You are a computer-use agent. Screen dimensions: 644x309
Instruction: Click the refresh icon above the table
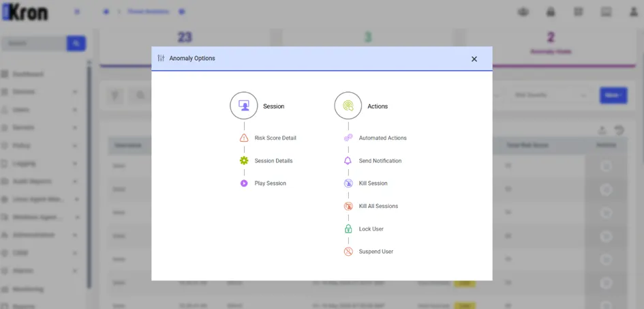pyautogui.click(x=619, y=131)
